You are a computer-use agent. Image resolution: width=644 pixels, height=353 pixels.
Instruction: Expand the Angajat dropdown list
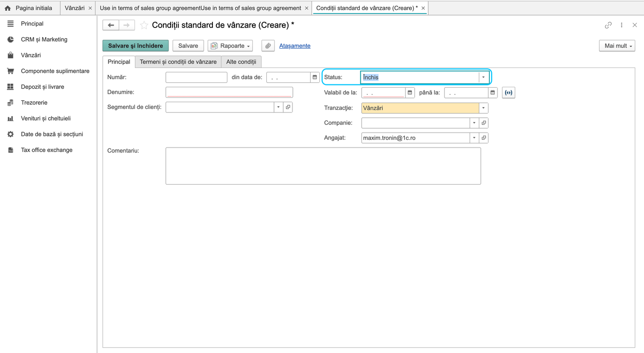[474, 138]
